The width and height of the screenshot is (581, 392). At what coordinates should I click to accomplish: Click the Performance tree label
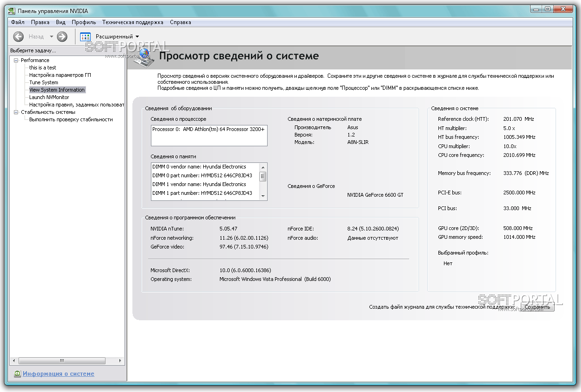[x=35, y=60]
